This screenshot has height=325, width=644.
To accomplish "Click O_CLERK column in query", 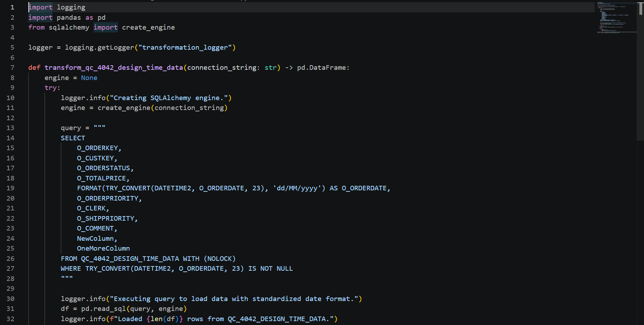I will tap(91, 208).
